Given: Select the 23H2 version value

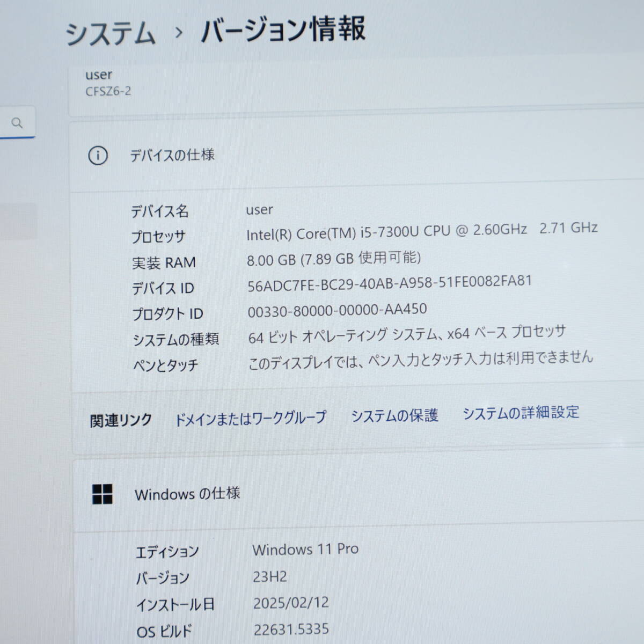Looking at the screenshot, I should (270, 577).
